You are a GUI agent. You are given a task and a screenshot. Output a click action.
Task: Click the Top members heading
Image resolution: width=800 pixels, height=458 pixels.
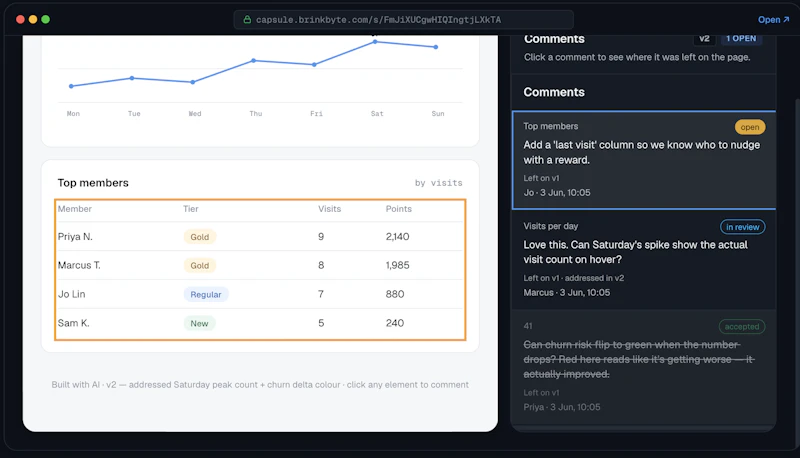coord(93,183)
